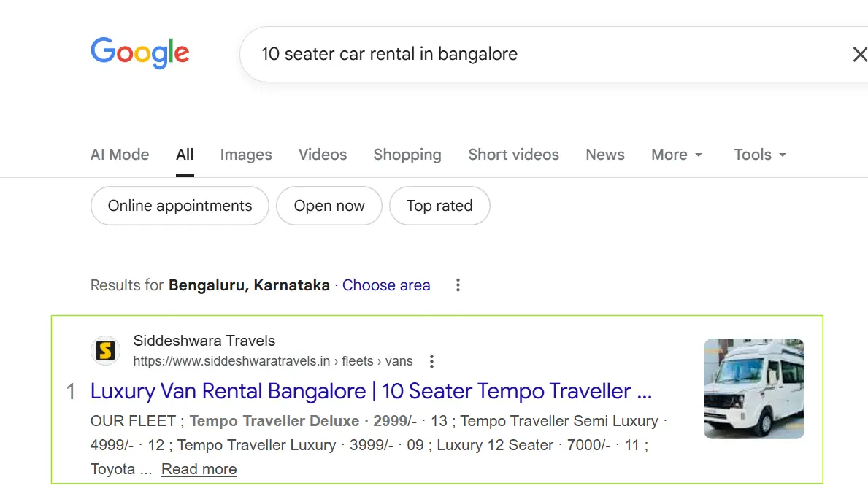This screenshot has height=491, width=868.
Task: Toggle the Online appointments filter chip
Action: [180, 206]
